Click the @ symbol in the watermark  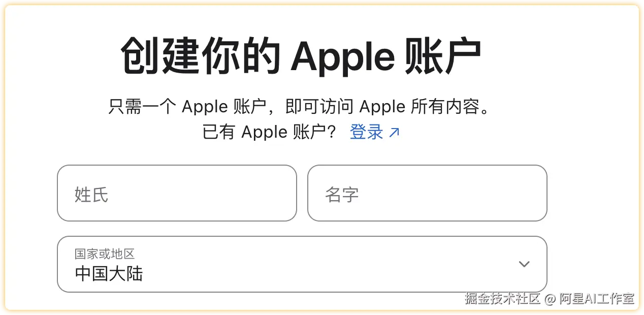pos(550,299)
